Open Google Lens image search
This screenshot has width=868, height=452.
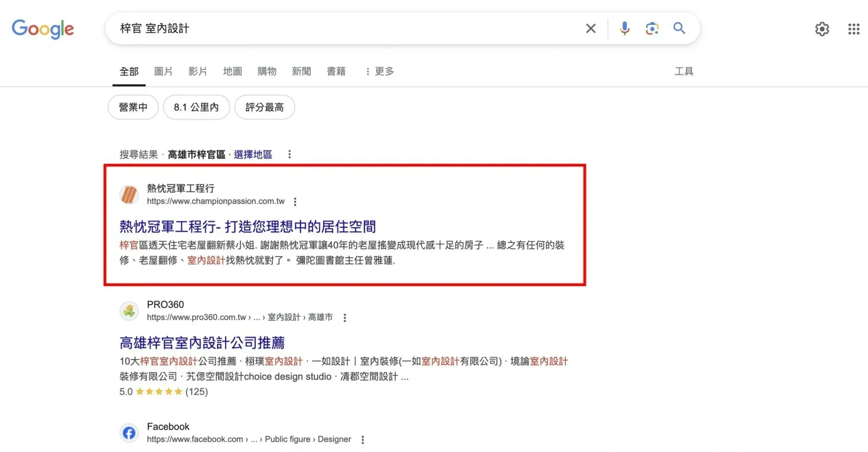click(652, 28)
